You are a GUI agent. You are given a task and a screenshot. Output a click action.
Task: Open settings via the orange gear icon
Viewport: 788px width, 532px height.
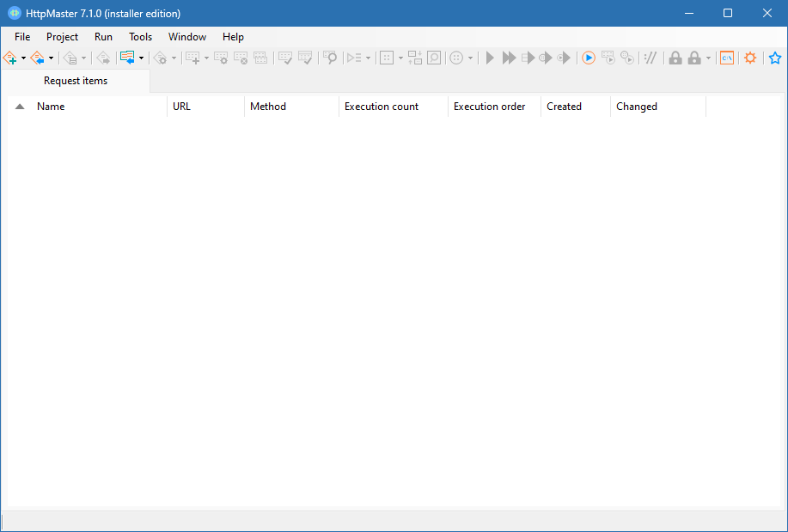point(750,58)
